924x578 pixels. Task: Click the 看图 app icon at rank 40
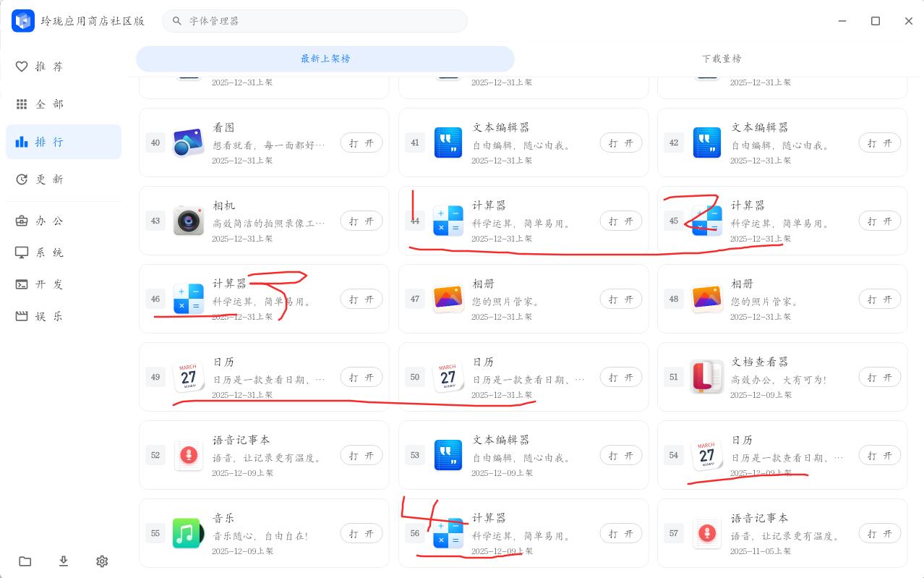tap(189, 143)
